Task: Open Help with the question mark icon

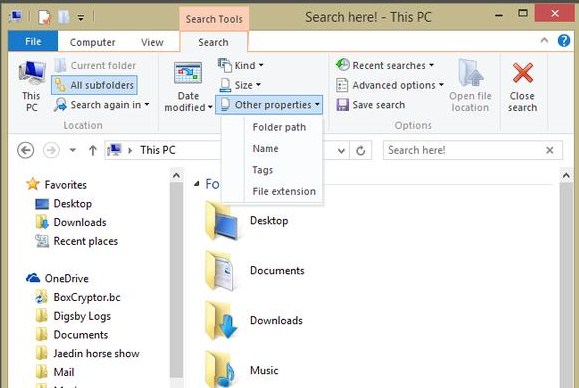Action: 564,41
